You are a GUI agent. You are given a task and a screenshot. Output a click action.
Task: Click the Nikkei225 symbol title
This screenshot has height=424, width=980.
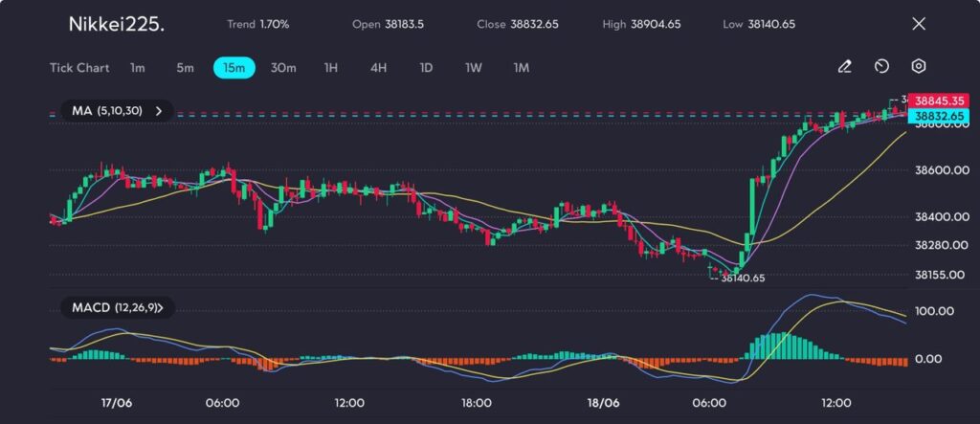pos(116,25)
